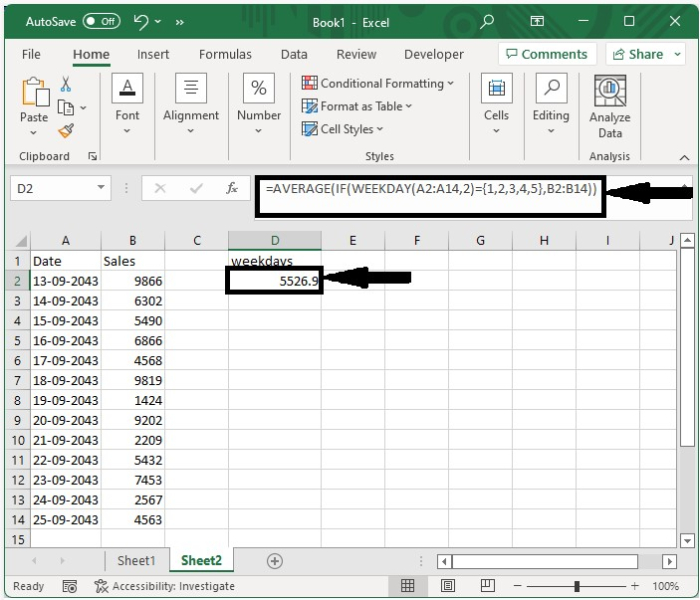The width and height of the screenshot is (700, 600).
Task: Add a new sheet with plus icon
Action: click(x=275, y=561)
